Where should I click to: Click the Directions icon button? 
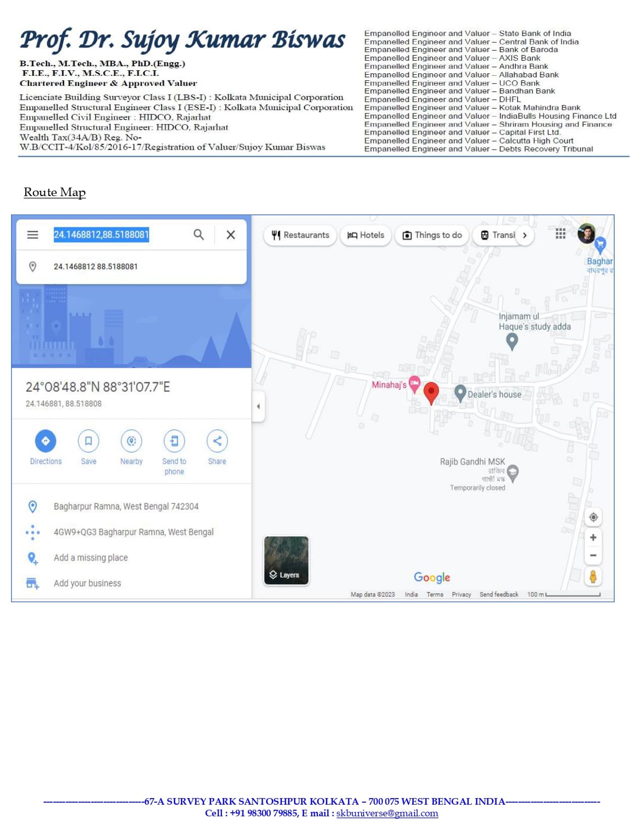tap(45, 441)
